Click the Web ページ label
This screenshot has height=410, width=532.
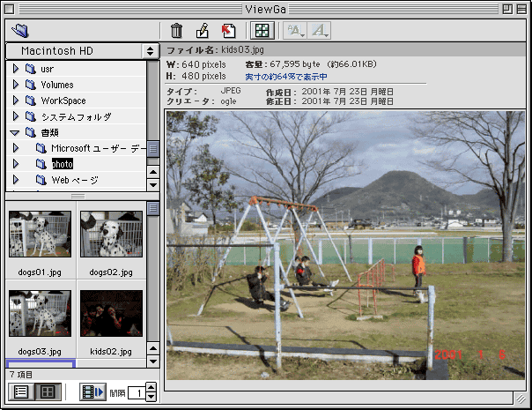pyautogui.click(x=75, y=180)
